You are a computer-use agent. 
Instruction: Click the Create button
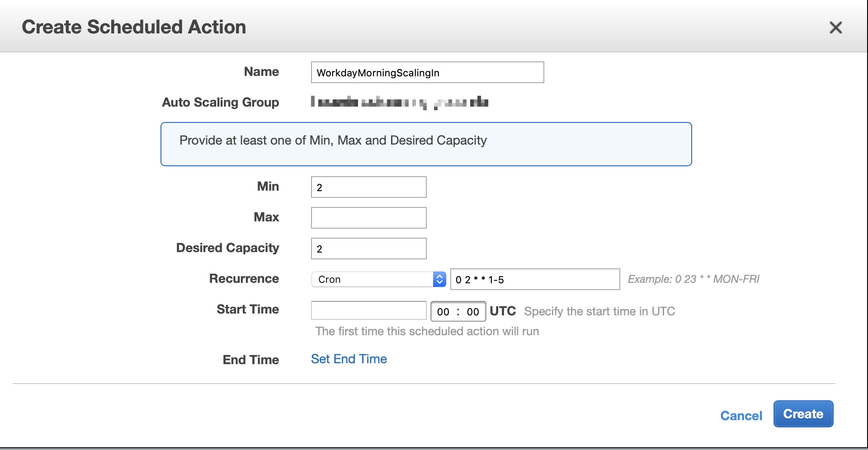(803, 414)
